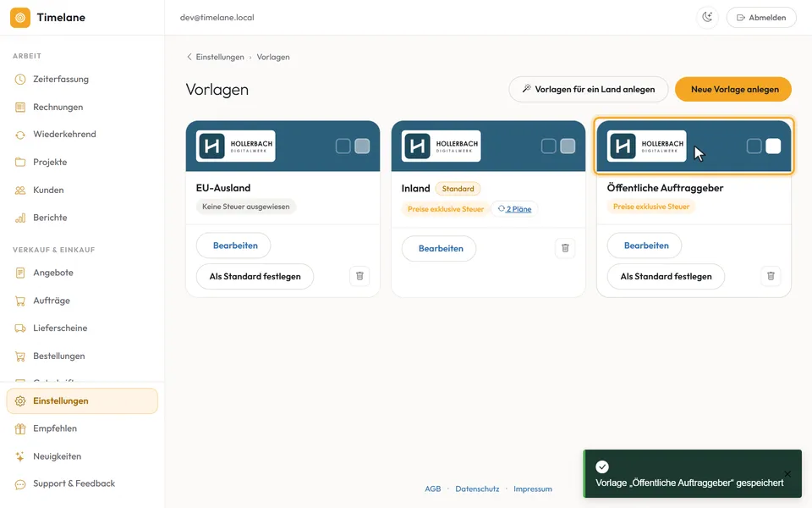
Task: Delete the Inland template via trash icon
Action: (x=565, y=248)
